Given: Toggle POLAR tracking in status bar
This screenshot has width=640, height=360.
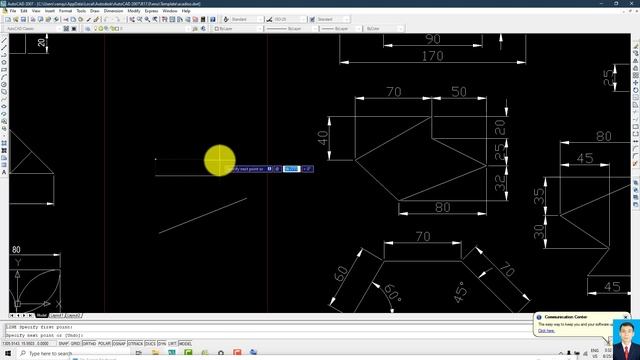Looking at the screenshot, I should (104, 344).
